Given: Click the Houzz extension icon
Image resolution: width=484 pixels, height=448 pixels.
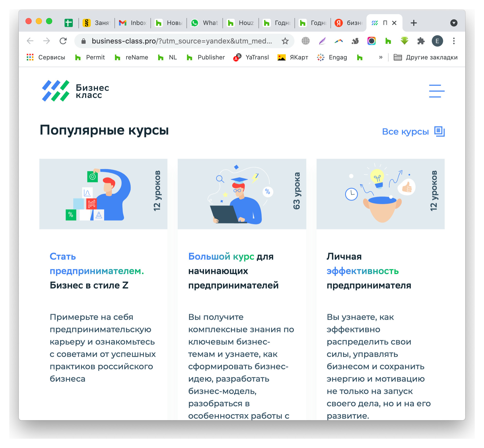Looking at the screenshot, I should click(x=388, y=41).
